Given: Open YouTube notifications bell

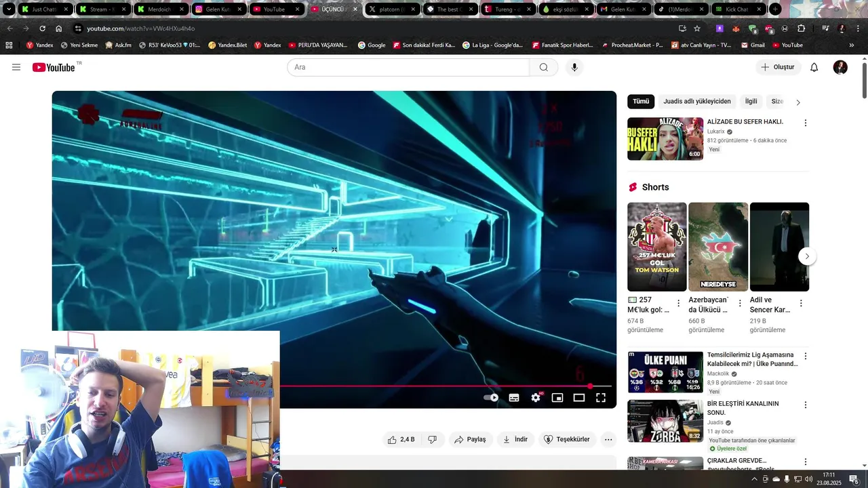Looking at the screenshot, I should [814, 67].
